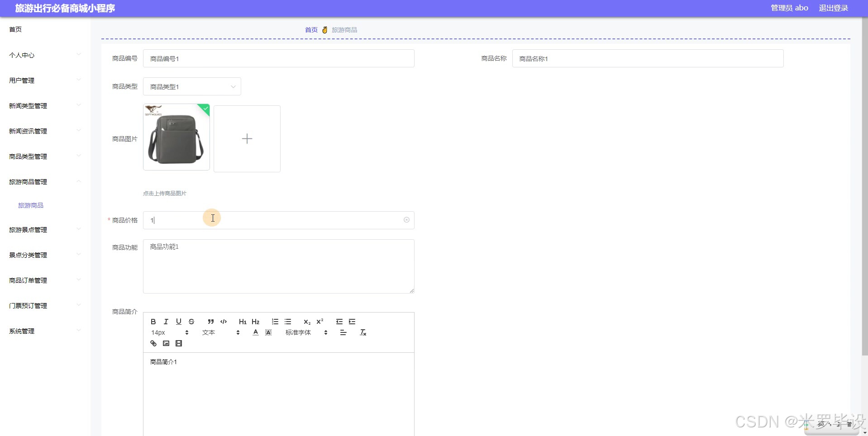Expand the 景点分类管理 sidebar menu
Screen dimensions: 868x436
click(45, 255)
